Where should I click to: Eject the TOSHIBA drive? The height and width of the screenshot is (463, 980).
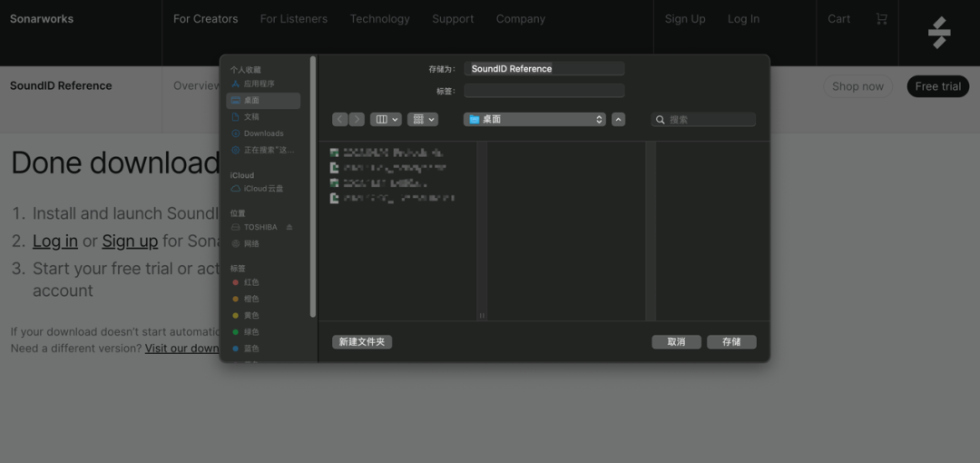[289, 227]
